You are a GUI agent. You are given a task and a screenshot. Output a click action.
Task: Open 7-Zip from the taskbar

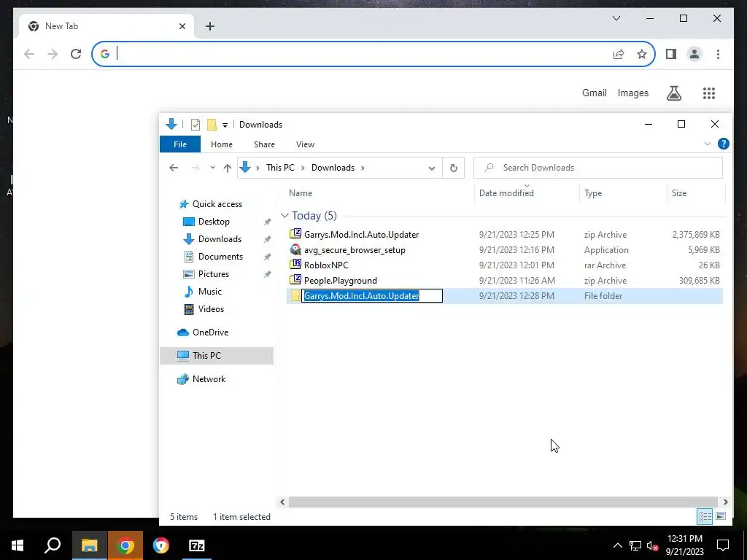(x=197, y=545)
